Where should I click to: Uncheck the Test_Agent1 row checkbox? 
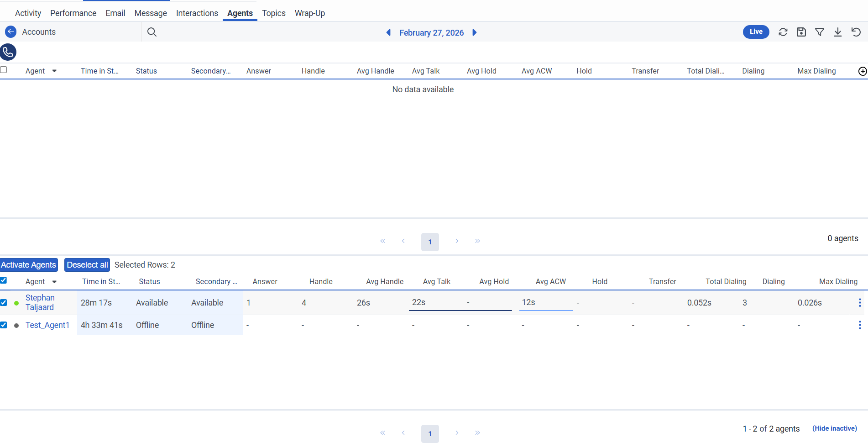point(4,325)
